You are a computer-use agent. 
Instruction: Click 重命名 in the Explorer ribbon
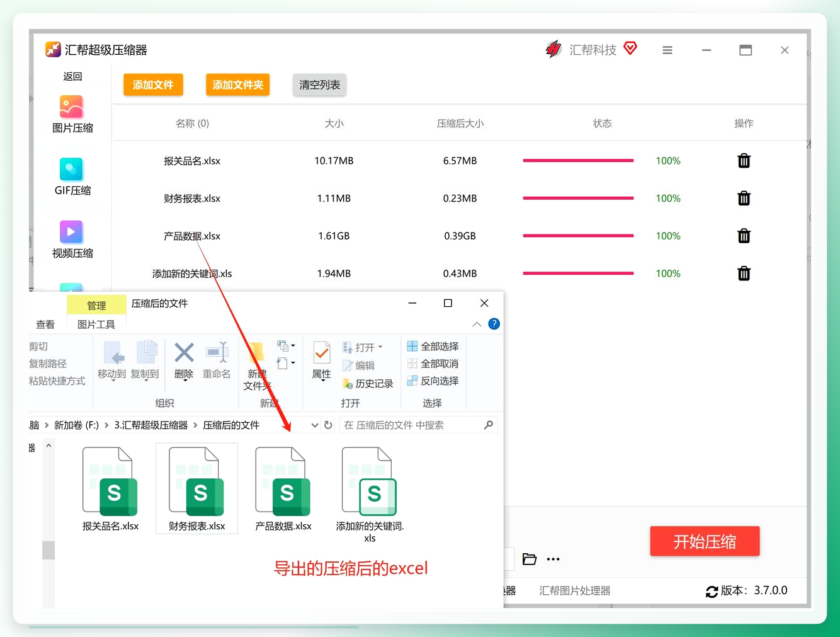point(217,361)
